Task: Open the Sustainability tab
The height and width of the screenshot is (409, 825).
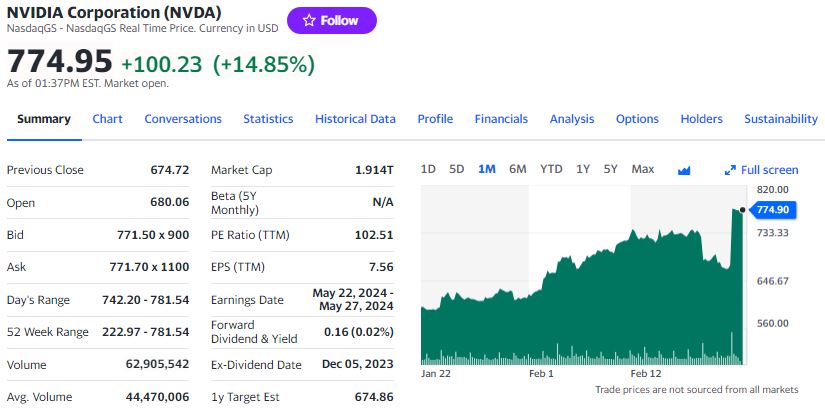Action: [x=781, y=119]
